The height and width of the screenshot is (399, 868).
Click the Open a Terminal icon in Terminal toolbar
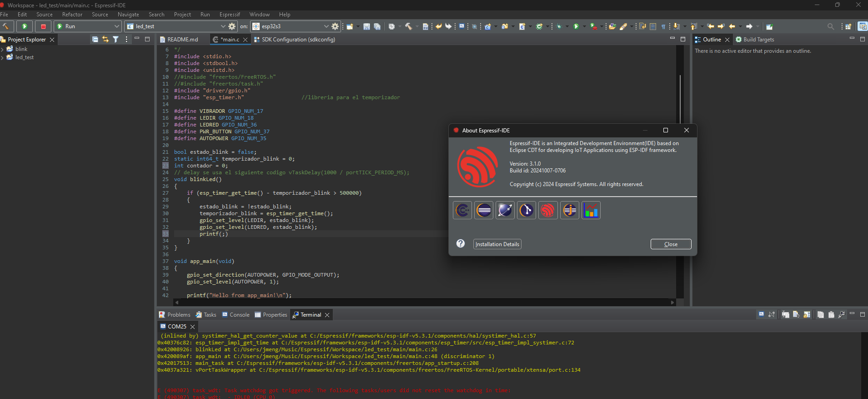(x=761, y=314)
